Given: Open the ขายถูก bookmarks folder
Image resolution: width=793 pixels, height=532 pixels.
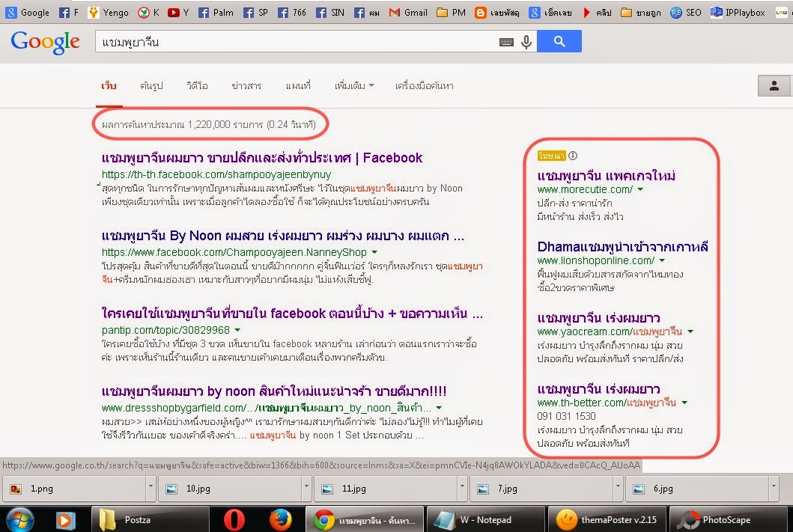Looking at the screenshot, I should 641,13.
